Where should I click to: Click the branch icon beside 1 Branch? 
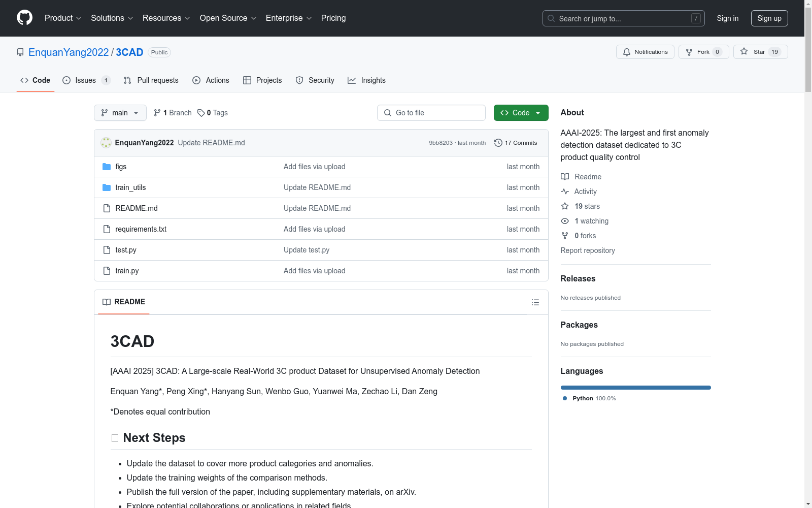[157, 113]
